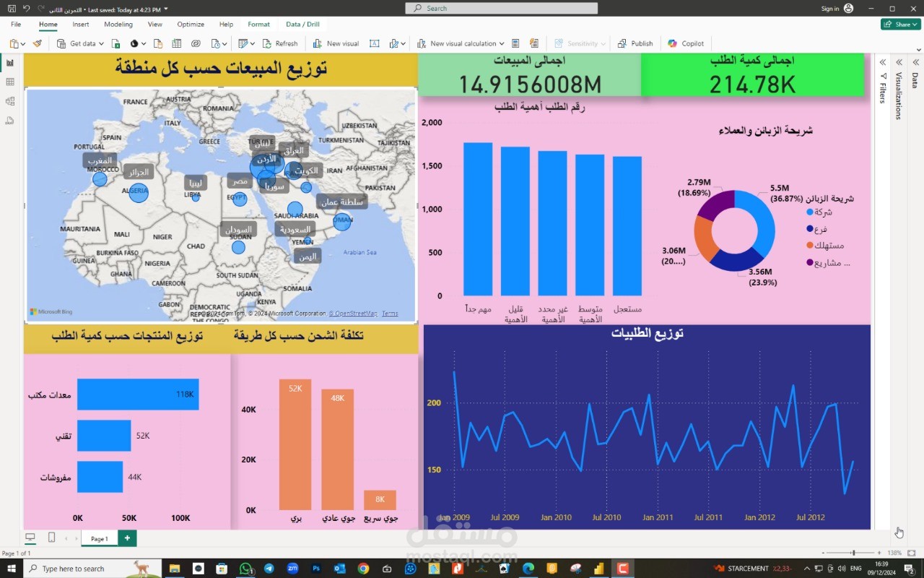Select the Page 1 tab
This screenshot has height=578, width=924.
(x=99, y=538)
